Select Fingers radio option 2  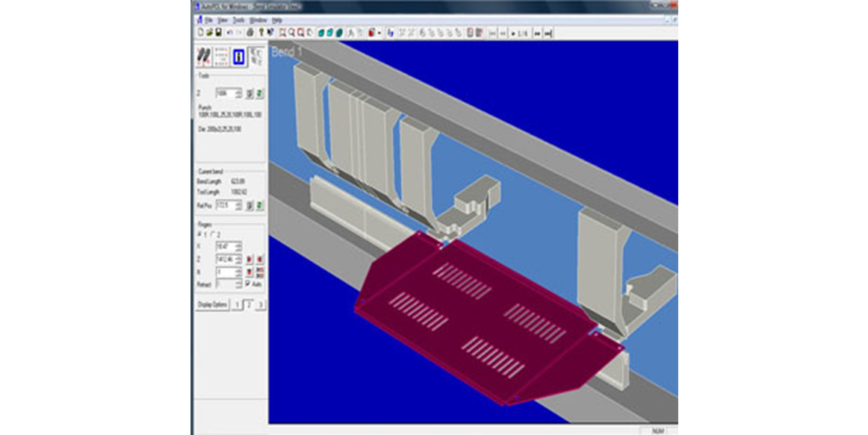coord(213,234)
